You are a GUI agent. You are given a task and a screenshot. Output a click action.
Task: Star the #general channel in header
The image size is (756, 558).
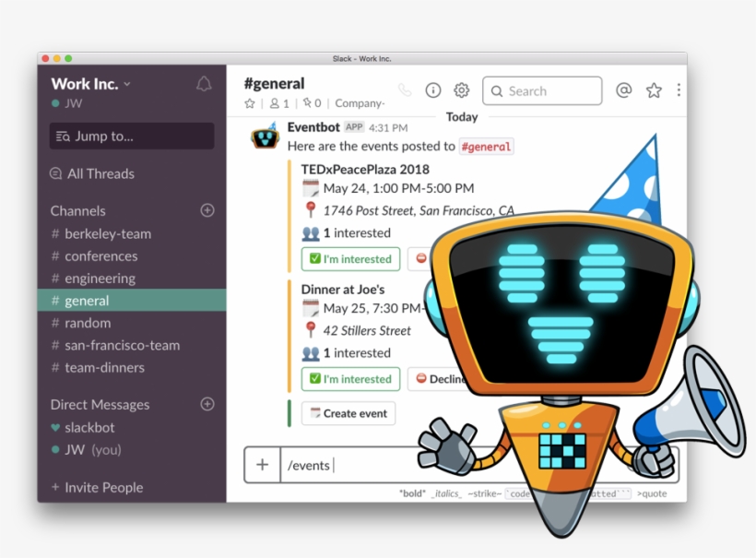click(x=249, y=103)
